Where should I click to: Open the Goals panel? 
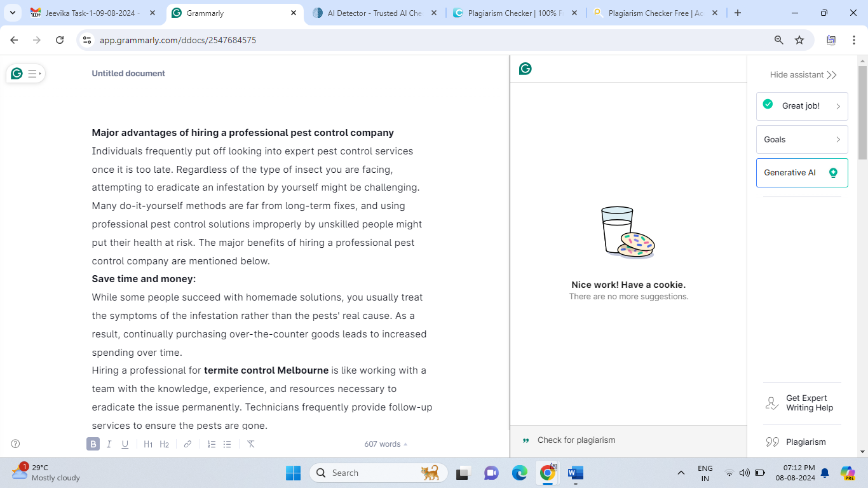[x=802, y=139]
